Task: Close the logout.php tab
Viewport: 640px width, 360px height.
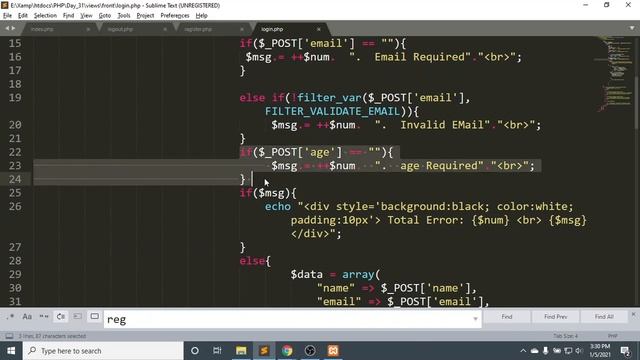Action: click(x=165, y=29)
